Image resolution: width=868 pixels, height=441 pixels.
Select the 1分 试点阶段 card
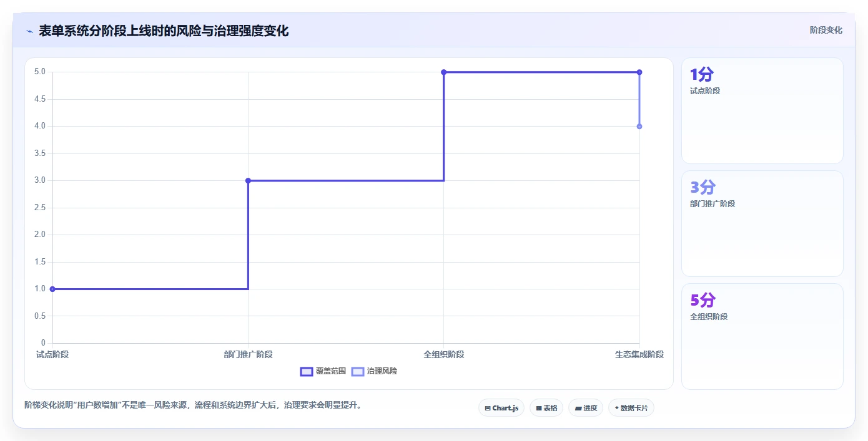(x=762, y=110)
